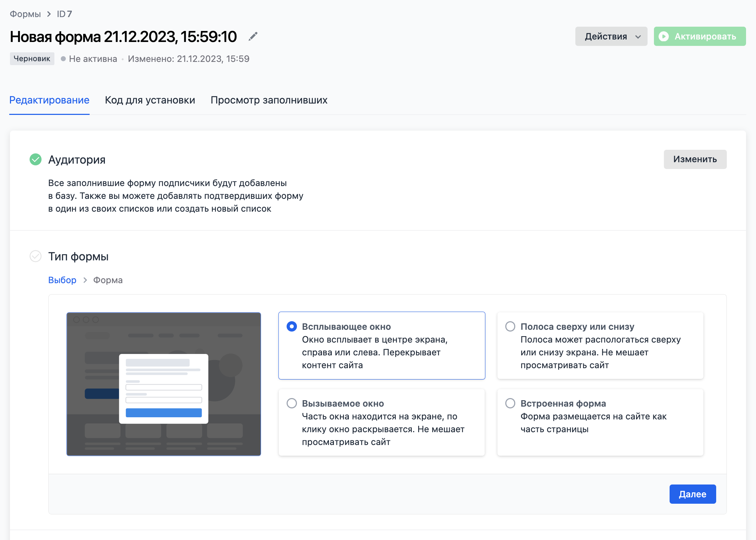Open the Просмотр заполнивших tab
The width and height of the screenshot is (756, 540).
pyautogui.click(x=269, y=100)
